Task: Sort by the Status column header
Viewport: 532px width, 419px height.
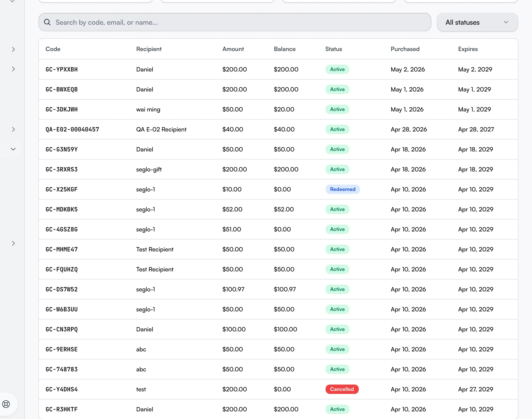Action: click(x=333, y=49)
